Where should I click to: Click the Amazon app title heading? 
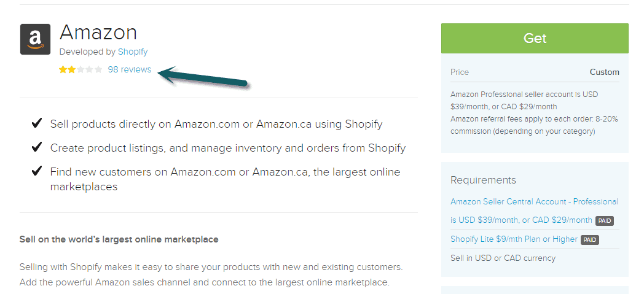[x=98, y=33]
